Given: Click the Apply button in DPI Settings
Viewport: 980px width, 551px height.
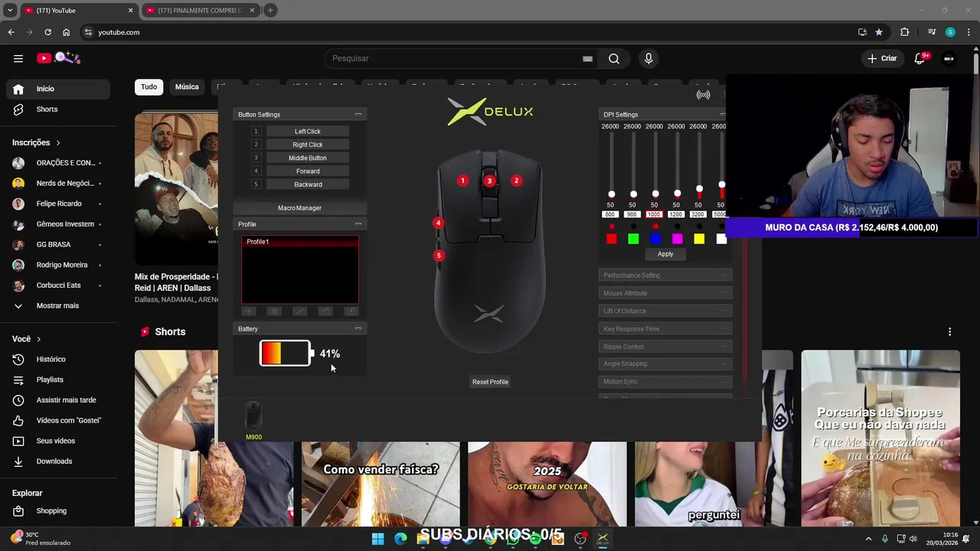Looking at the screenshot, I should (665, 254).
